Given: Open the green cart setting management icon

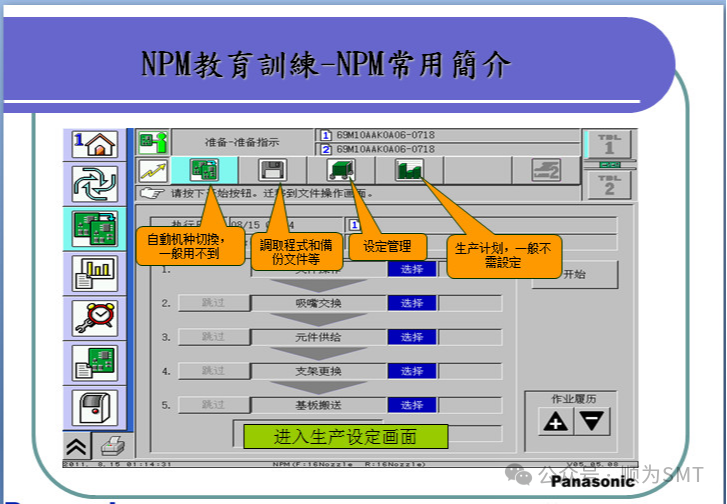Looking at the screenshot, I should pos(342,170).
